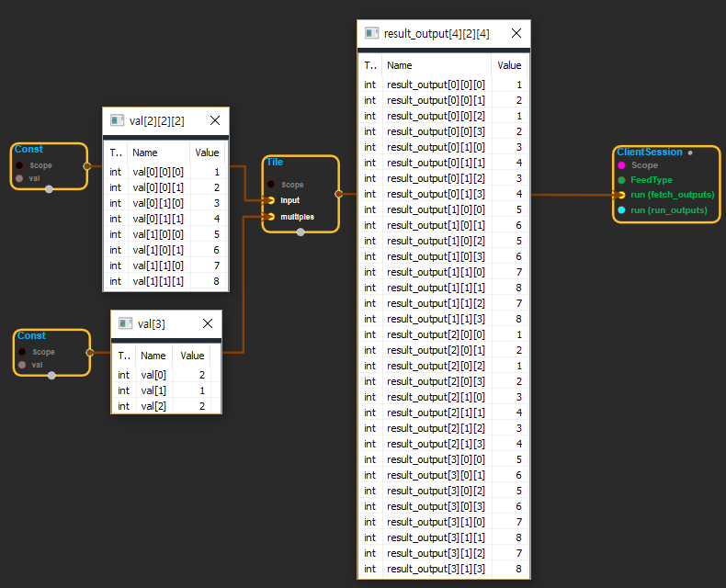The height and width of the screenshot is (588, 726).
Task: Click the type column header in val[2][2][2] table
Action: click(115, 153)
